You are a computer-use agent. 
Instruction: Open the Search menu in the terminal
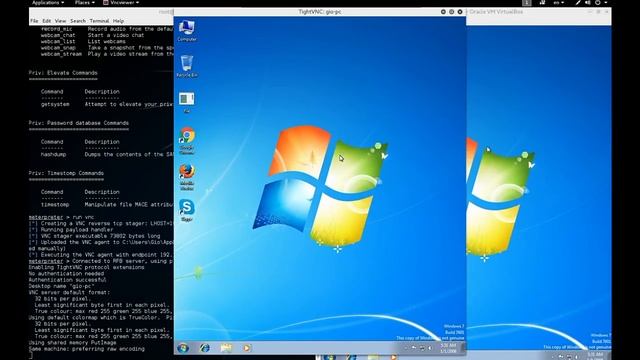click(78, 21)
